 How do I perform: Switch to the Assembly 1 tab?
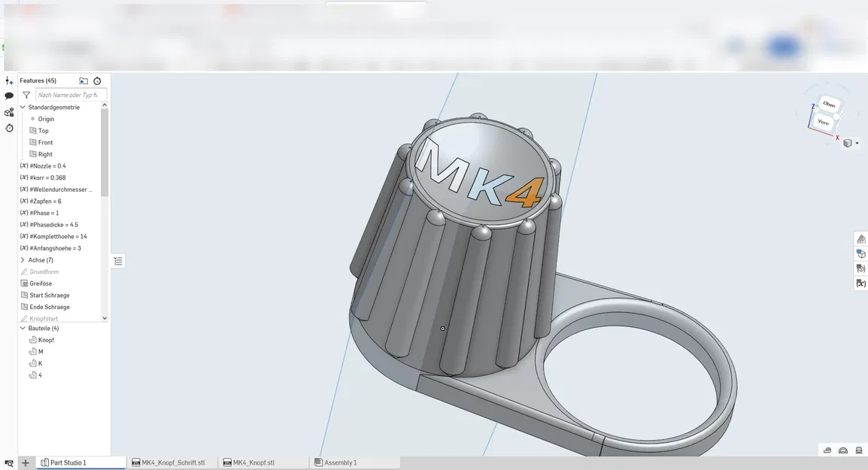coord(342,462)
